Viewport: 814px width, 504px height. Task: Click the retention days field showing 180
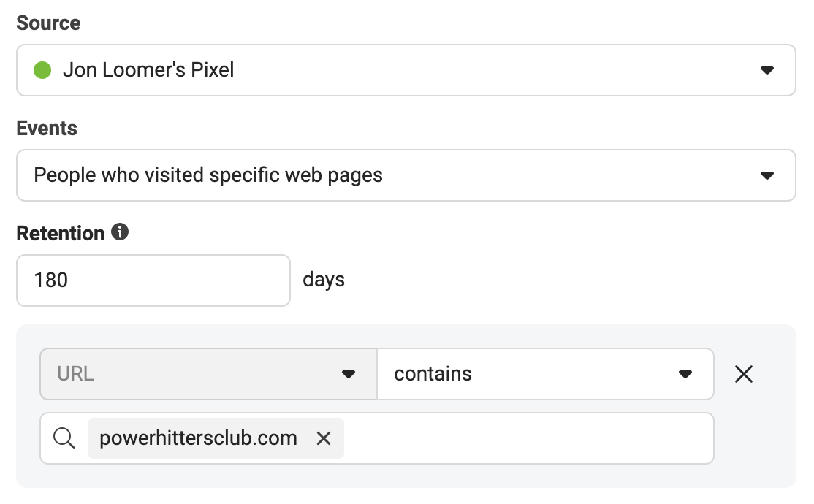click(x=153, y=280)
